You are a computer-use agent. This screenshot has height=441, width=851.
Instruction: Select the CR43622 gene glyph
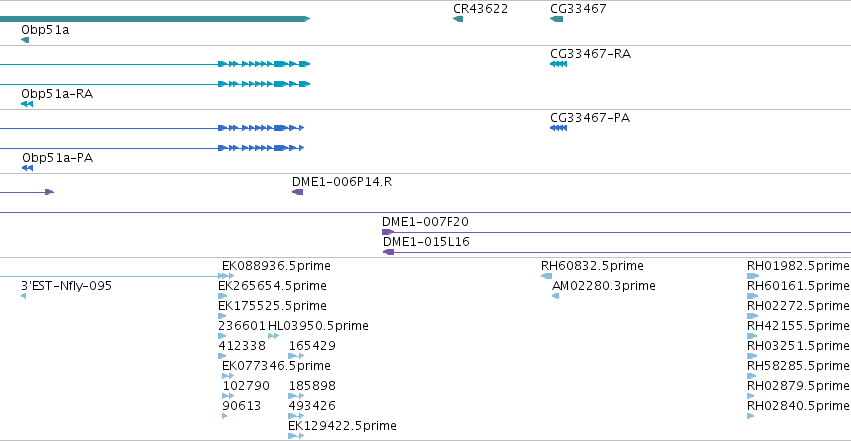coord(458,19)
